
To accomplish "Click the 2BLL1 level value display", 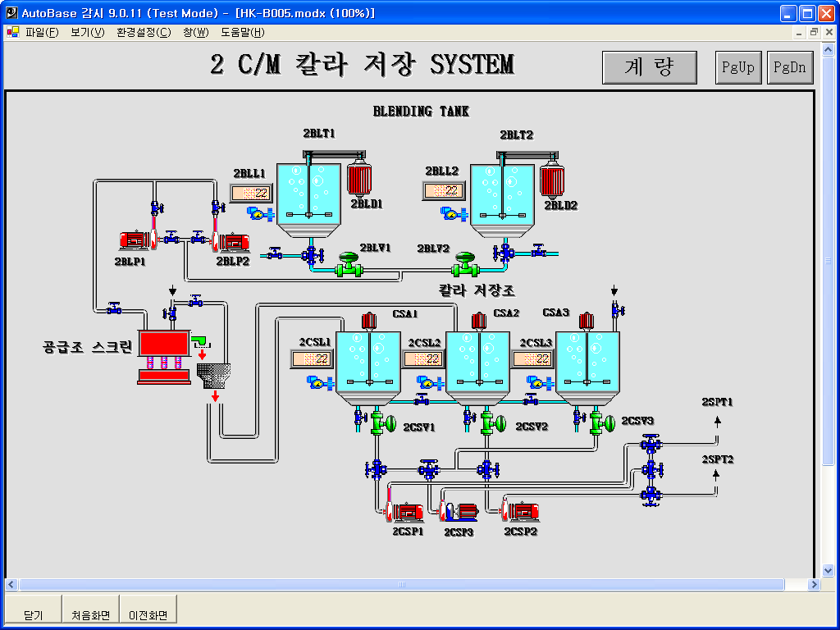I will (x=249, y=194).
